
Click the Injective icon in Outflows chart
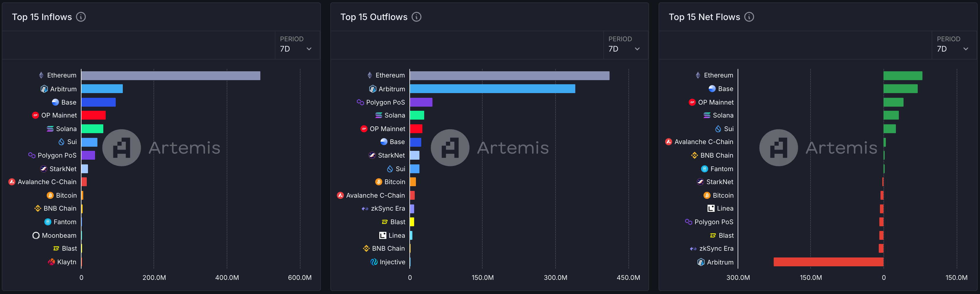pyautogui.click(x=374, y=262)
